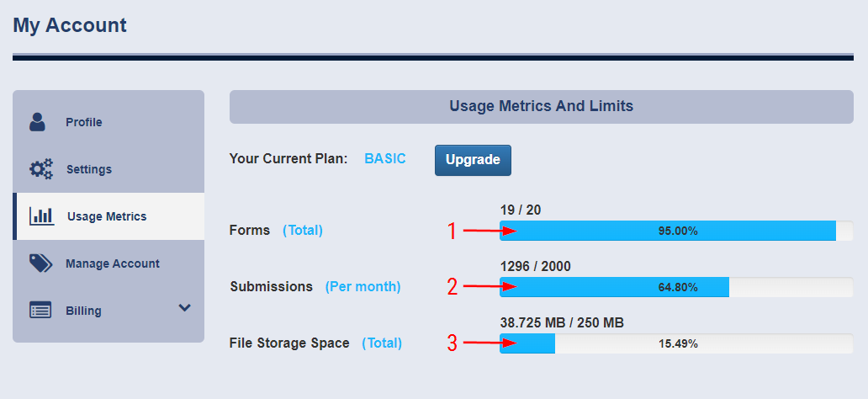Expand the Billing chevron arrow
This screenshot has width=868, height=399.
point(185,307)
